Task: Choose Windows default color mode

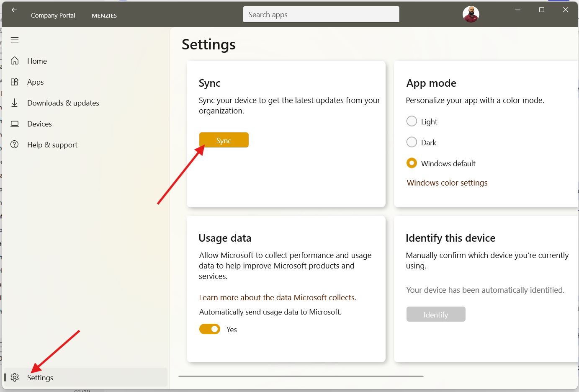Action: point(412,163)
